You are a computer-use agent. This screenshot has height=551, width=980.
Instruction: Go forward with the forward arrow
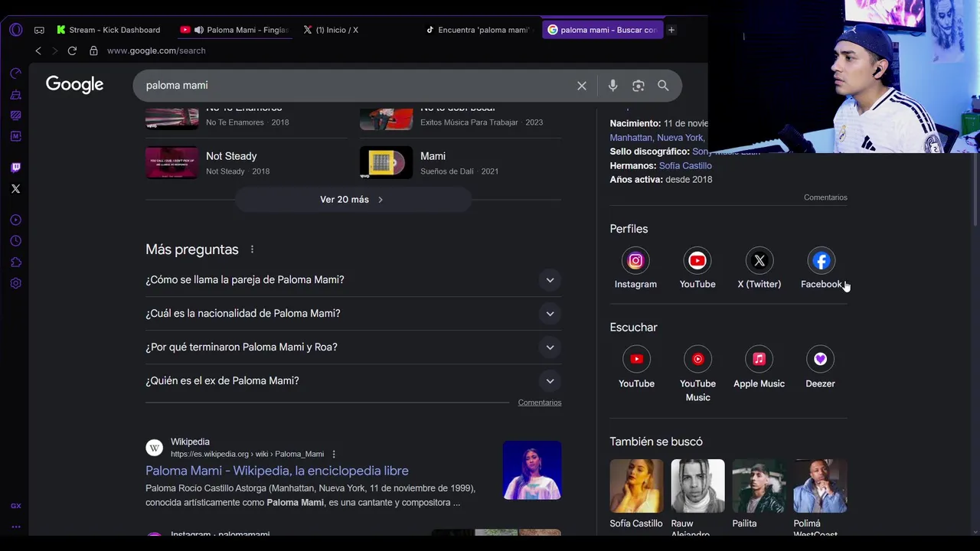pyautogui.click(x=54, y=51)
